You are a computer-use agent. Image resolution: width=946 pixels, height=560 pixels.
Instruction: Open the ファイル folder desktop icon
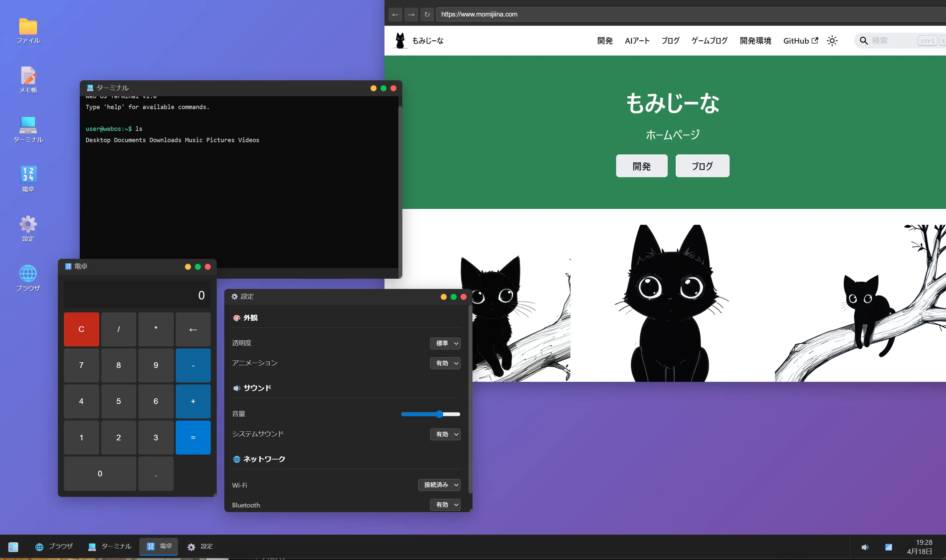pyautogui.click(x=28, y=27)
